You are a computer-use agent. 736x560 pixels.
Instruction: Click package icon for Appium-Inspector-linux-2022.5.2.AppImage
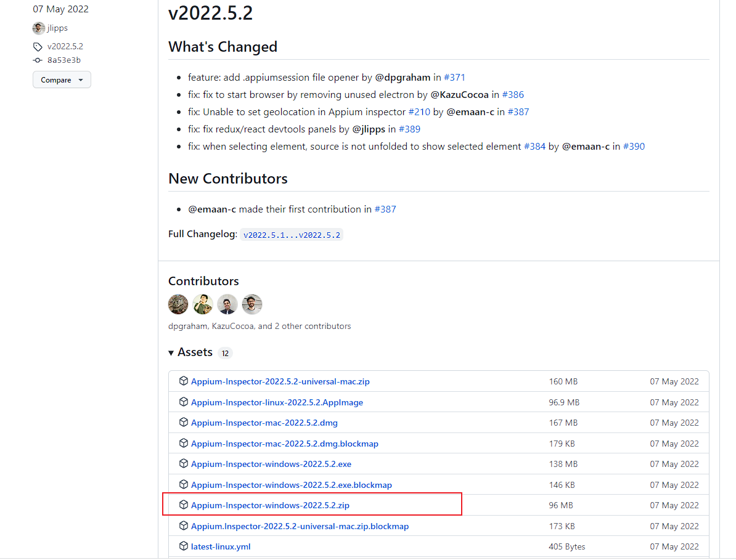point(184,402)
